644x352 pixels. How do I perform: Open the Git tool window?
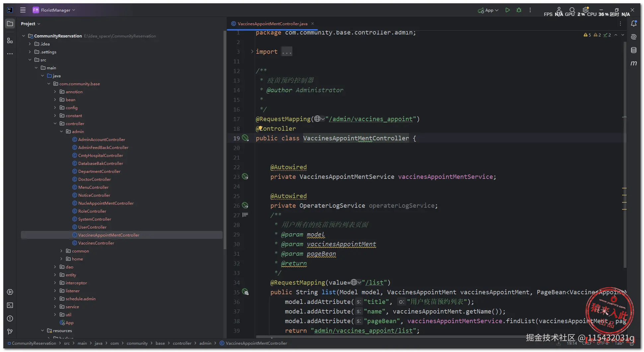point(10,332)
